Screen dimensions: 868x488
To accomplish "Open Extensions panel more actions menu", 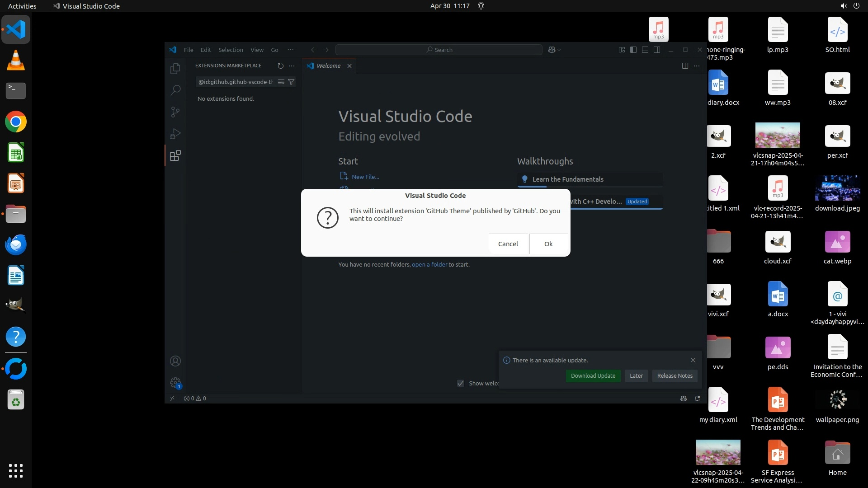I will [292, 66].
